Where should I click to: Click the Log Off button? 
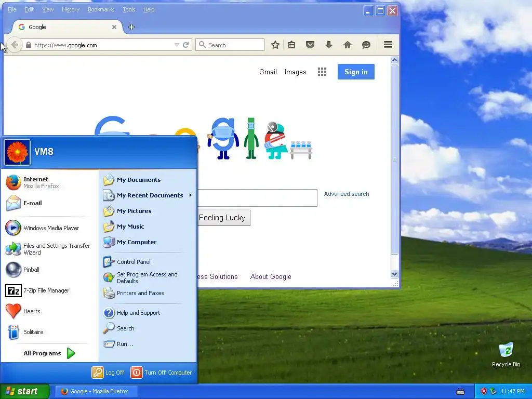[x=108, y=372]
